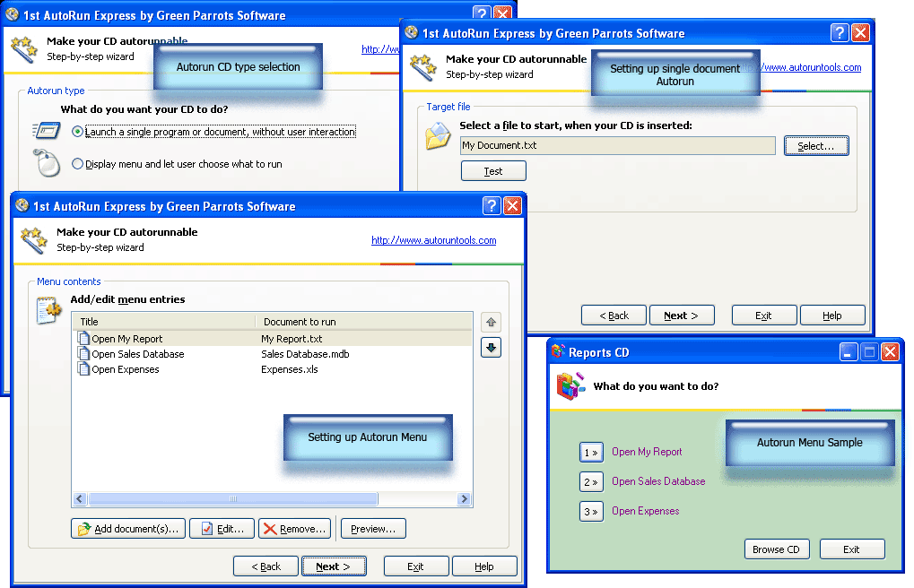Image resolution: width=914 pixels, height=588 pixels.
Task: Click Exit in the menu contents window
Action: [415, 566]
